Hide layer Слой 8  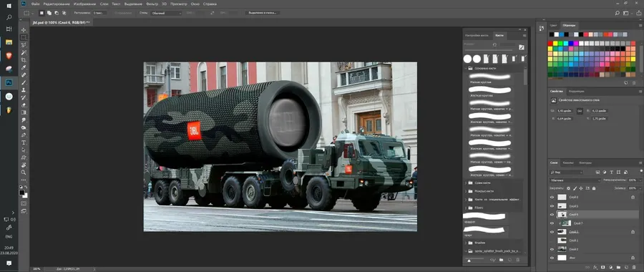click(552, 198)
